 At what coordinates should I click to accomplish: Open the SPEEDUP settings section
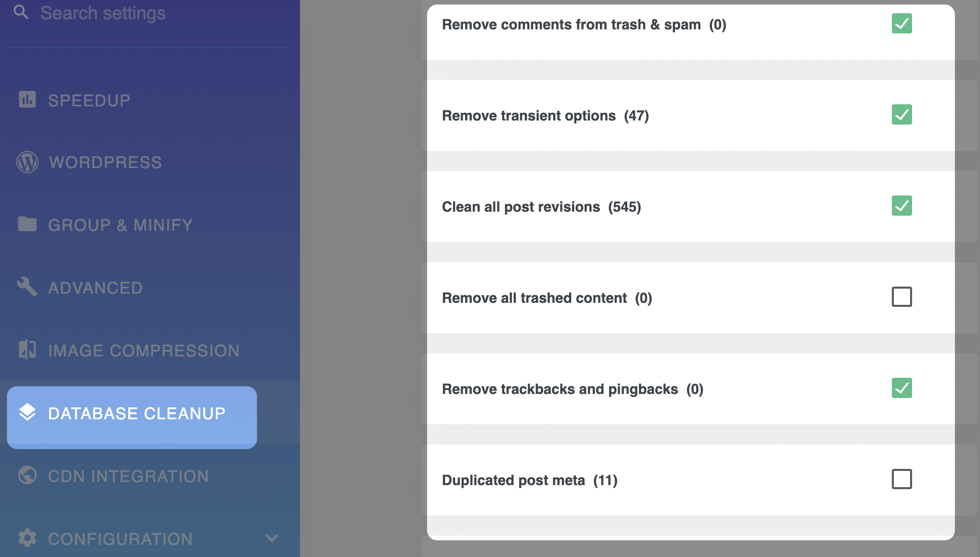coord(89,100)
